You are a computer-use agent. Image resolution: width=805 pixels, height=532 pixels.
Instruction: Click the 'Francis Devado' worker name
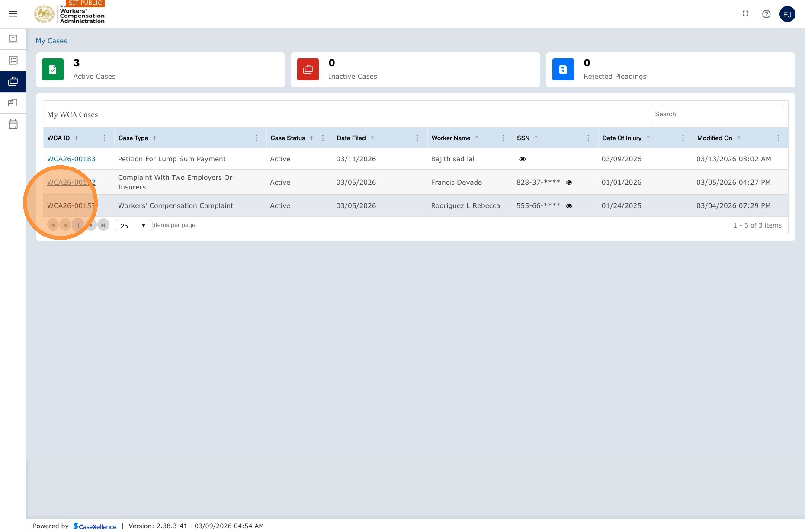[x=456, y=183]
